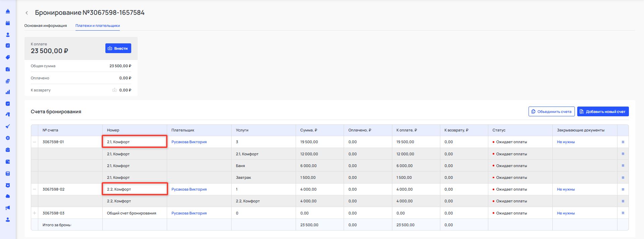Collapse invoice 3067598-01 rows
This screenshot has width=644, height=239.
(35, 142)
